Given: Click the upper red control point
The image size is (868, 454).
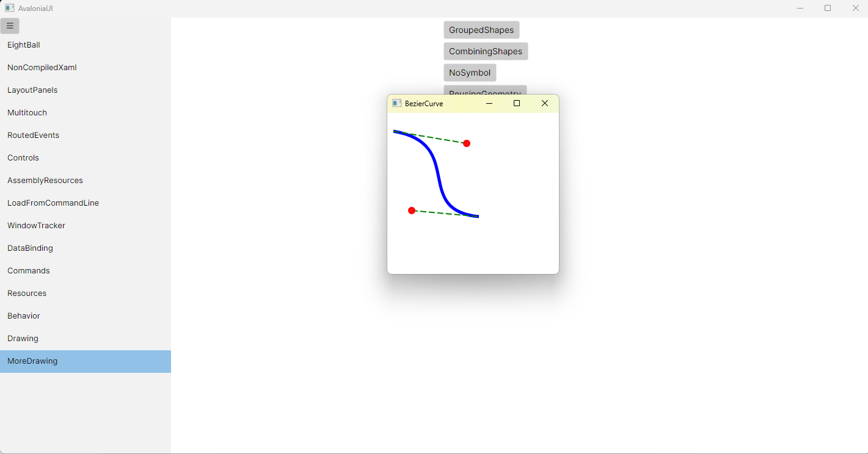Looking at the screenshot, I should click(467, 143).
